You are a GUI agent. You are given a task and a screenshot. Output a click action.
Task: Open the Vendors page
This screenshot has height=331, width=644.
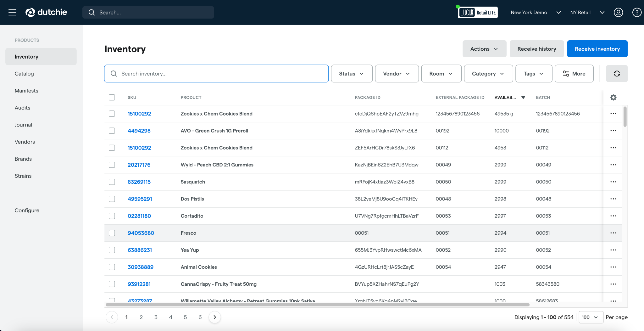[25, 142]
